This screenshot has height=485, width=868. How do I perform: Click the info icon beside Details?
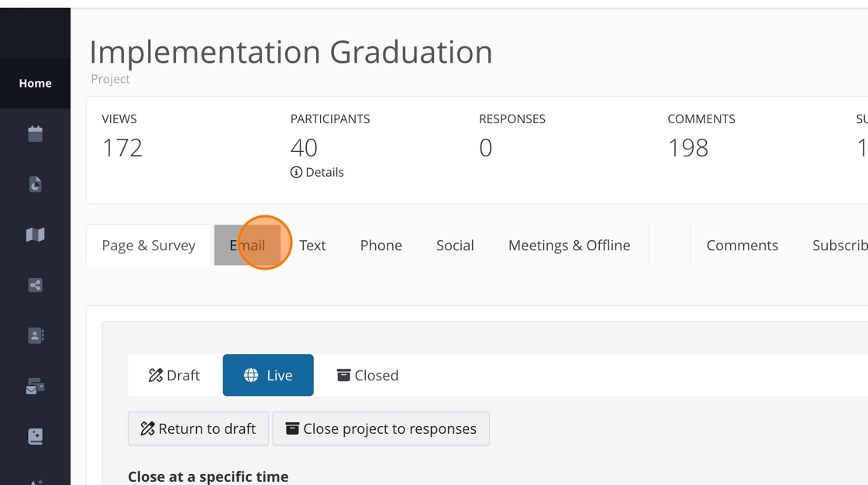(x=296, y=172)
